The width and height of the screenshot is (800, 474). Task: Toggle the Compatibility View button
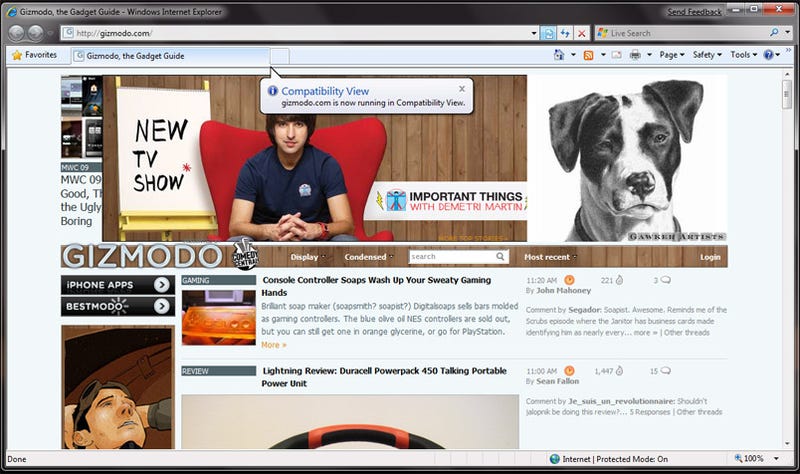click(548, 33)
